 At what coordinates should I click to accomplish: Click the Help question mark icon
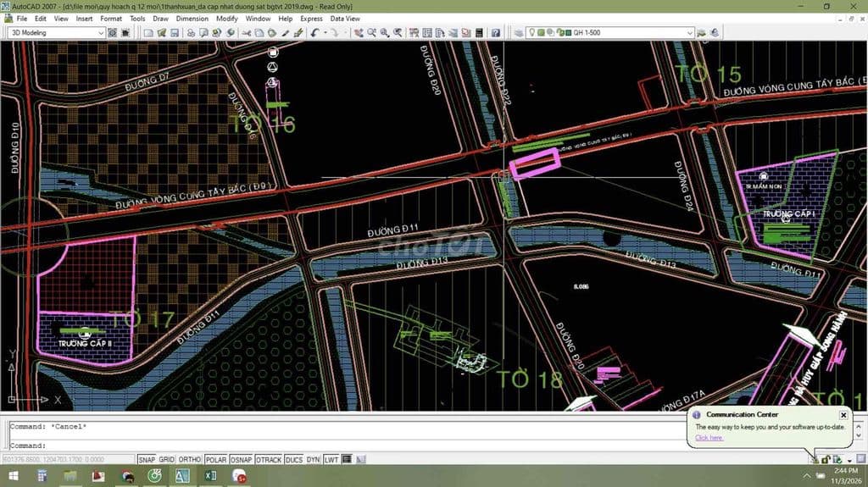click(495, 33)
